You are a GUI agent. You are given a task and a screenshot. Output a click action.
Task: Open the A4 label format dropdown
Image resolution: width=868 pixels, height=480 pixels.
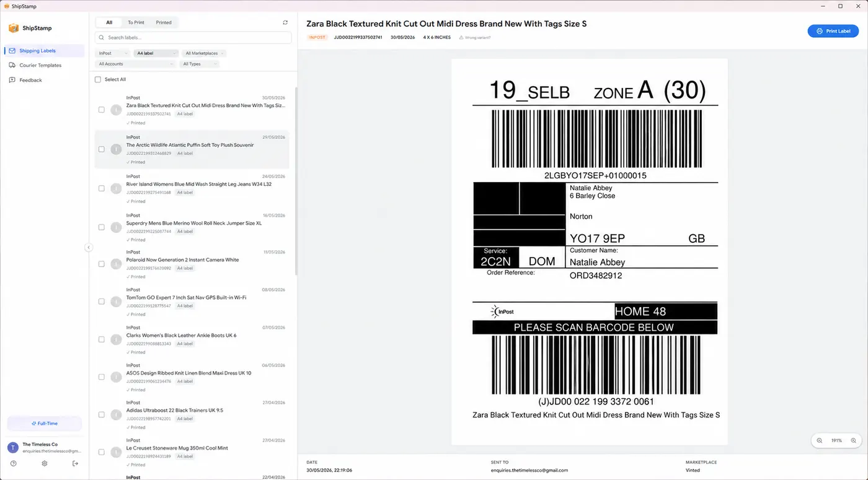156,53
